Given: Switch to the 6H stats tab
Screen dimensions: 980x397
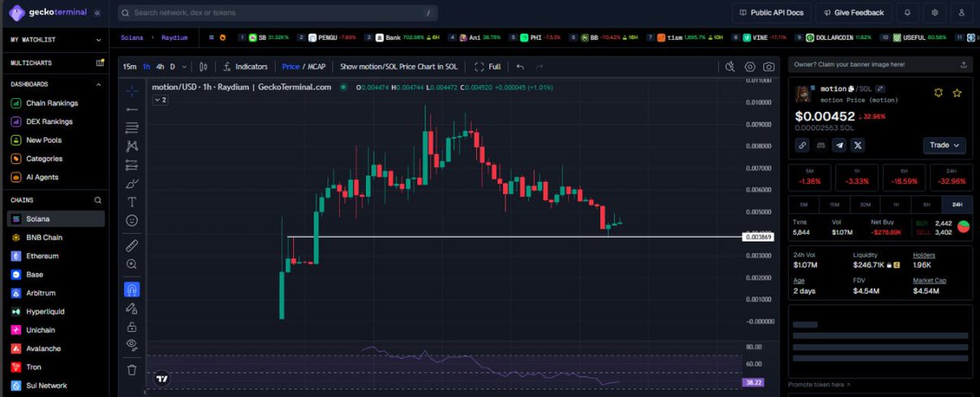Looking at the screenshot, I should pos(926,203).
